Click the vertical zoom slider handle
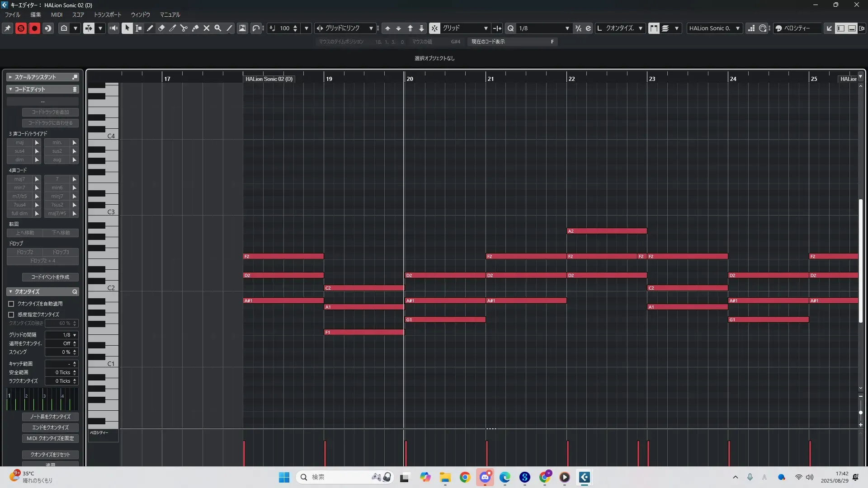 click(860, 413)
